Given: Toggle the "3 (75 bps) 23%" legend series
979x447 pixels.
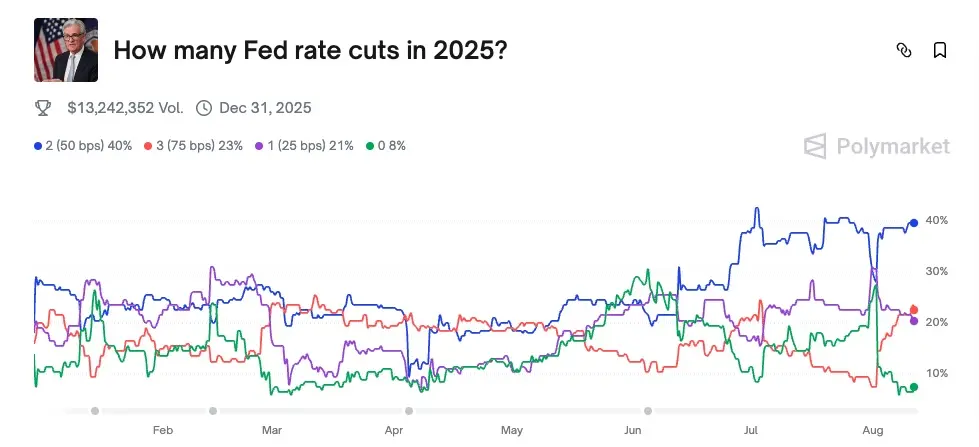Looking at the screenshot, I should (194, 146).
